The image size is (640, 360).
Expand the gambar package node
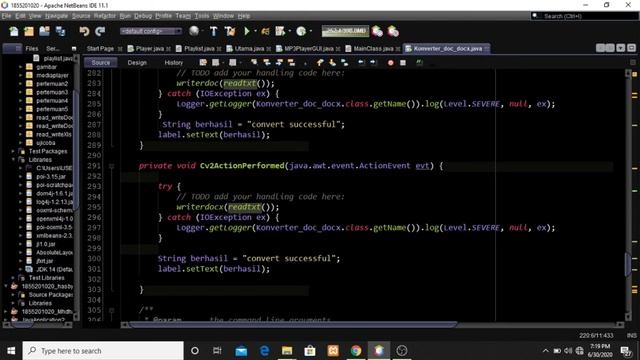tap(20, 67)
